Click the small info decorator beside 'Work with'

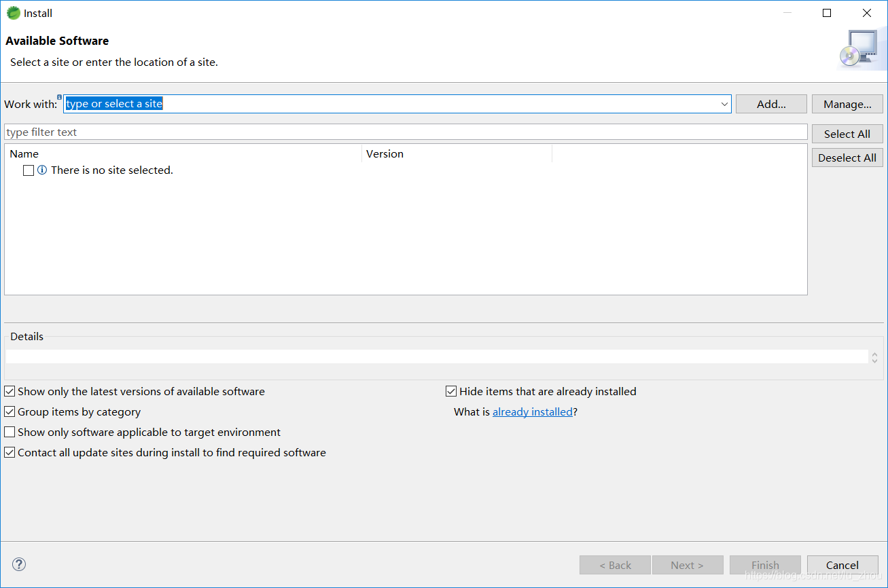point(60,97)
